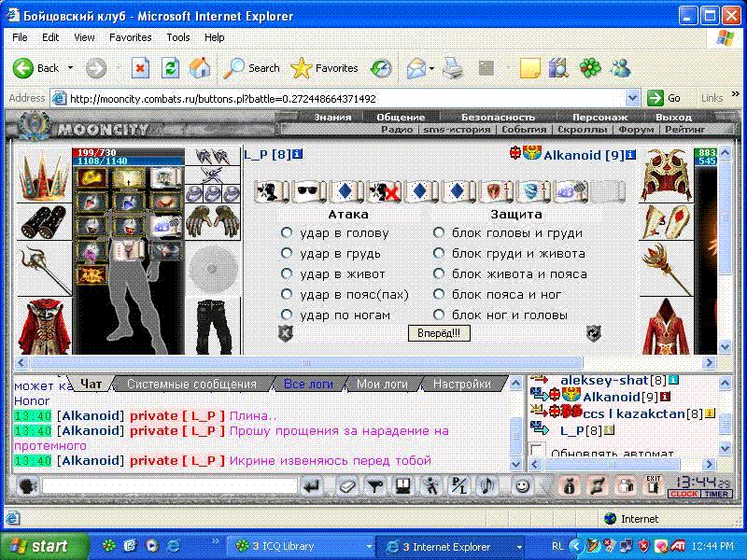The image size is (747, 560).
Task: Click the chat message input field
Action: click(170, 486)
